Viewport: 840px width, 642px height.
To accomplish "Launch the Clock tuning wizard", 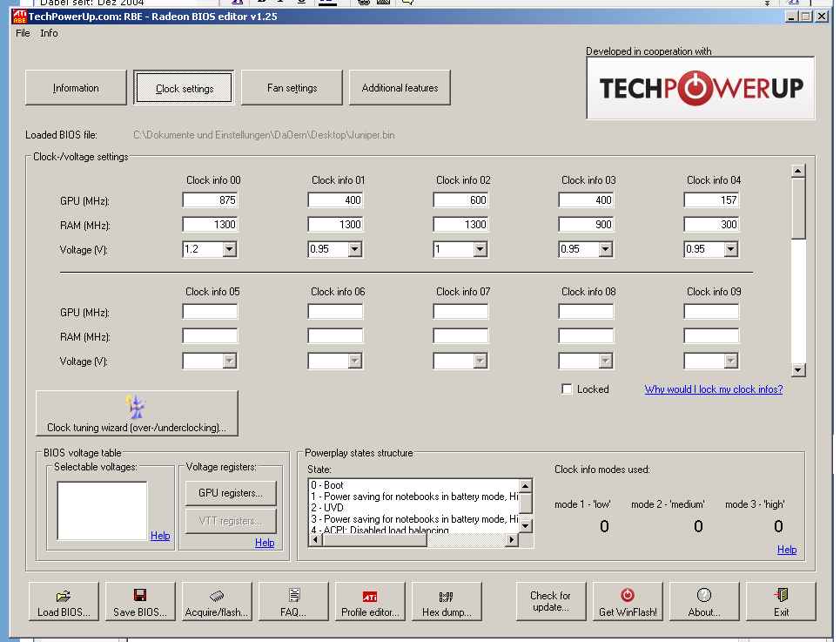I will pos(138,413).
